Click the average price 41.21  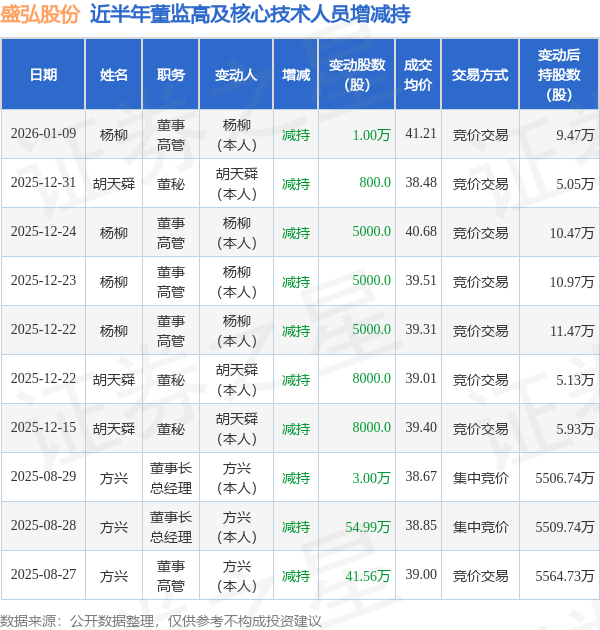tap(421, 133)
